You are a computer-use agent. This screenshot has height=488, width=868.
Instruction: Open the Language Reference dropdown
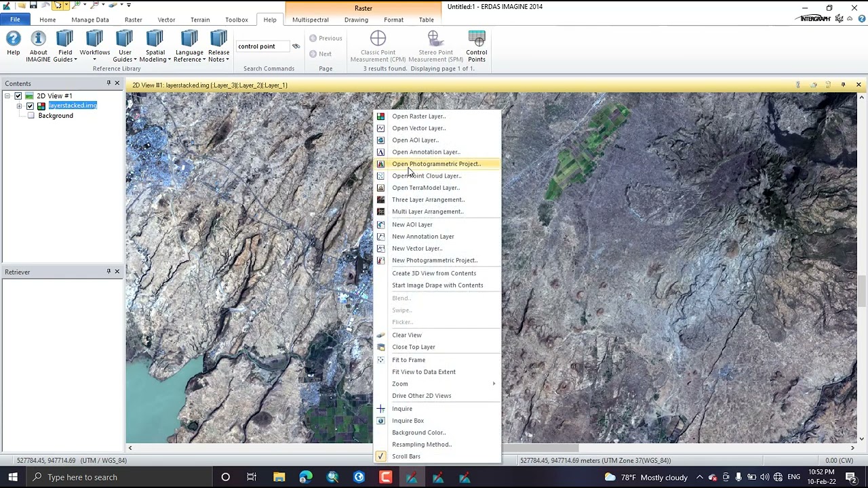click(189, 46)
